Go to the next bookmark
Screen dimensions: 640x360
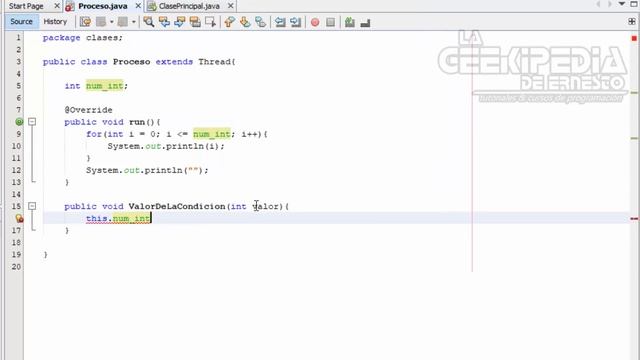click(245, 22)
